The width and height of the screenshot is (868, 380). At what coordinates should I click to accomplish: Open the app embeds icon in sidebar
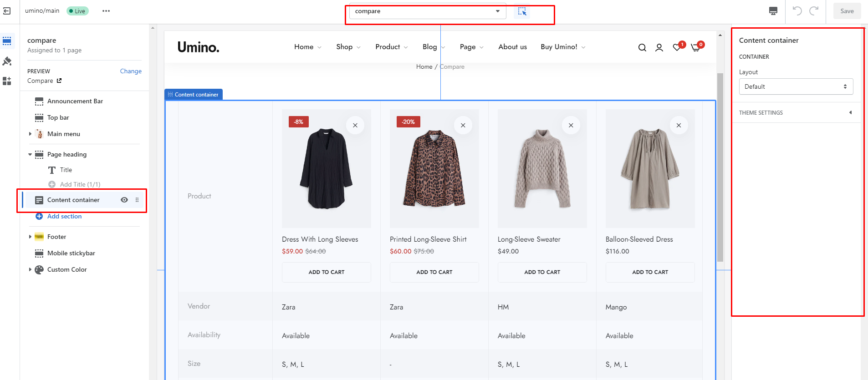pyautogui.click(x=7, y=81)
